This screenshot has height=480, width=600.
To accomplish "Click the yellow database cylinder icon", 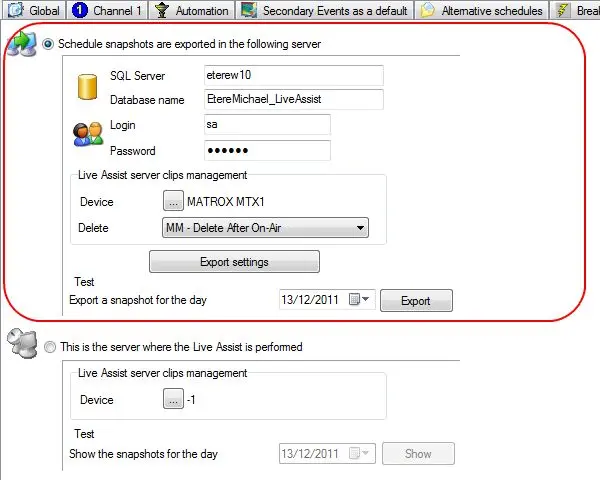I will (x=86, y=87).
